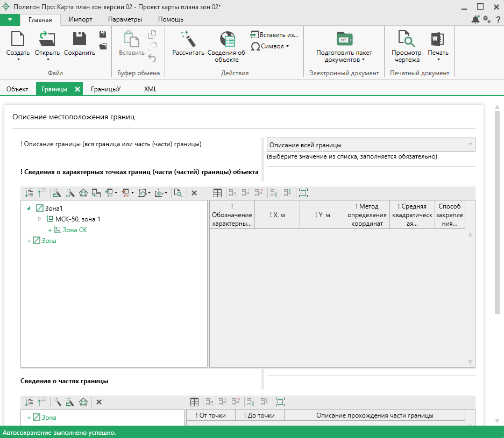Close the Границы tab
504x438 pixels.
tap(77, 90)
